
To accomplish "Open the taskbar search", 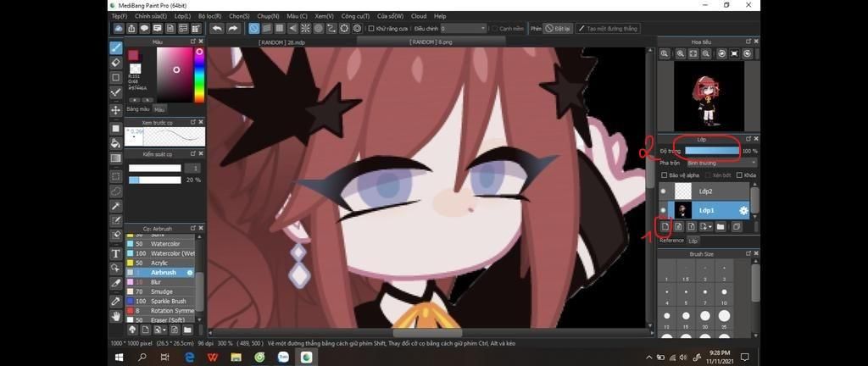I will [x=142, y=358].
